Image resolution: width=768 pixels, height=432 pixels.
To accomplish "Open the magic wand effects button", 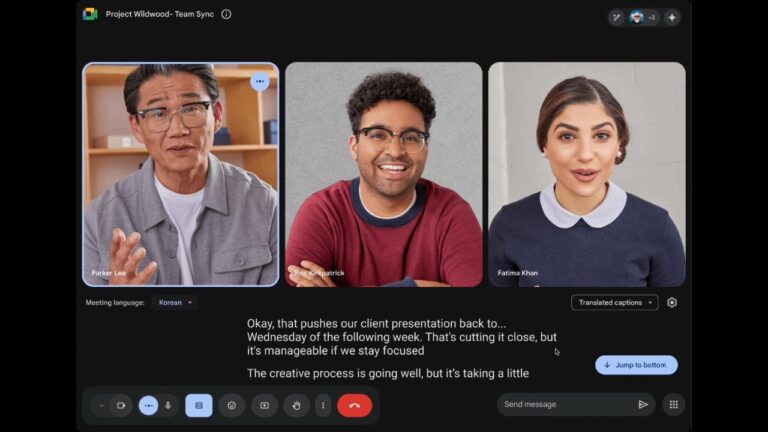I will tap(616, 18).
